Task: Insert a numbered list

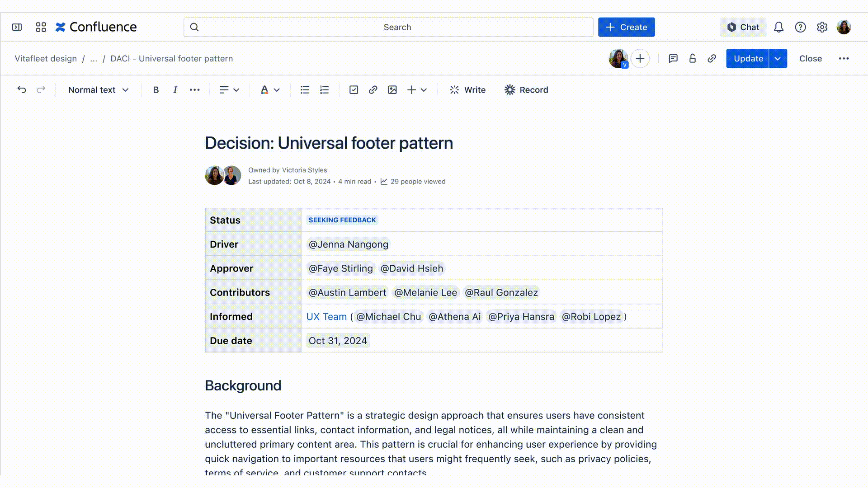Action: click(x=324, y=89)
